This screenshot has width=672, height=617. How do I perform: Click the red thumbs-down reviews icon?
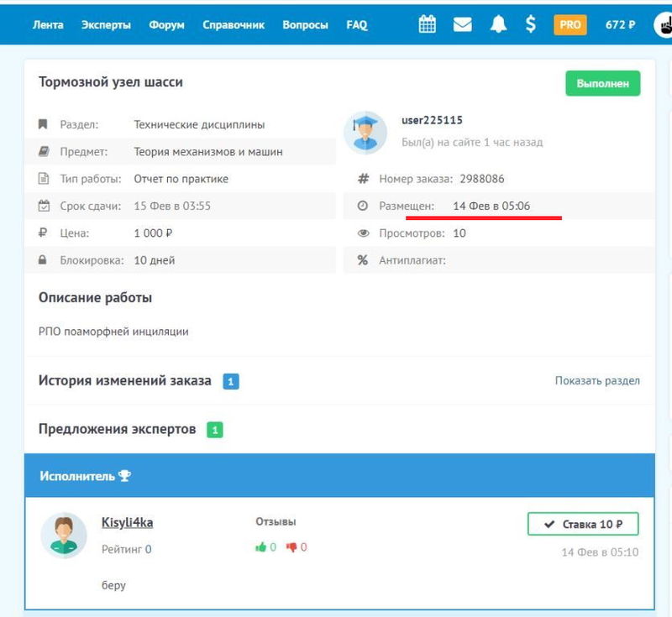coord(291,547)
